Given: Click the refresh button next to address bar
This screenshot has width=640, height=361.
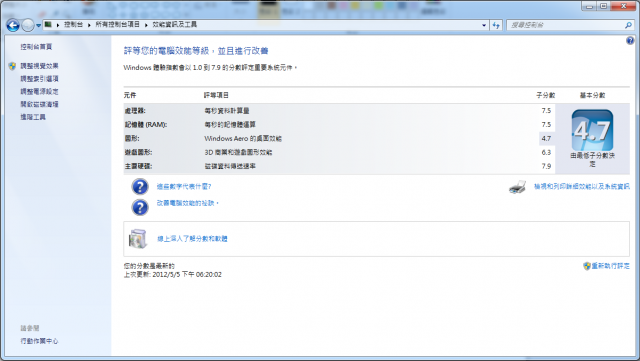Looking at the screenshot, I should point(496,25).
